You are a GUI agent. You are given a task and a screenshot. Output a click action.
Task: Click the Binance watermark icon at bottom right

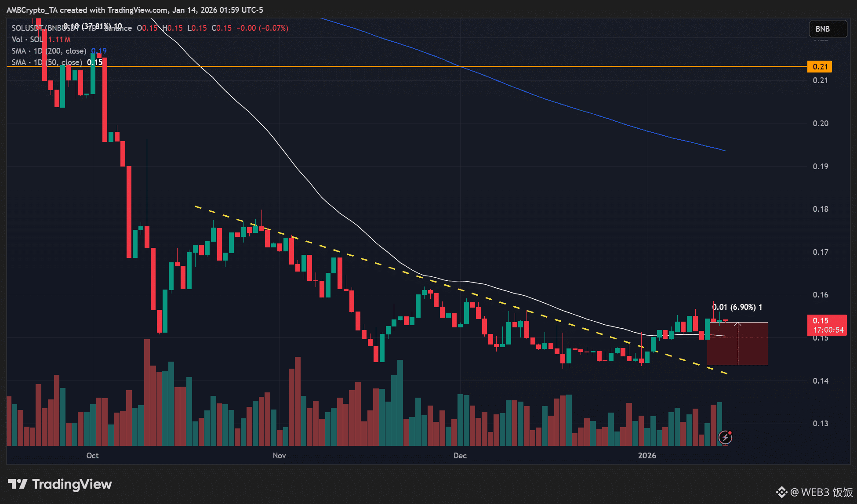click(x=781, y=492)
